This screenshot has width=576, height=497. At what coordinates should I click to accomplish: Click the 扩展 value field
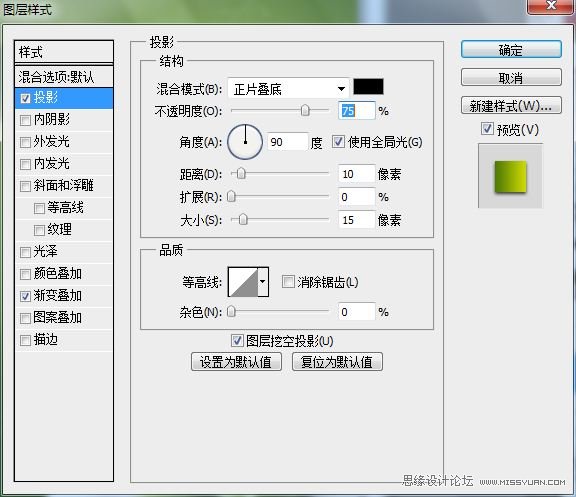pyautogui.click(x=356, y=197)
